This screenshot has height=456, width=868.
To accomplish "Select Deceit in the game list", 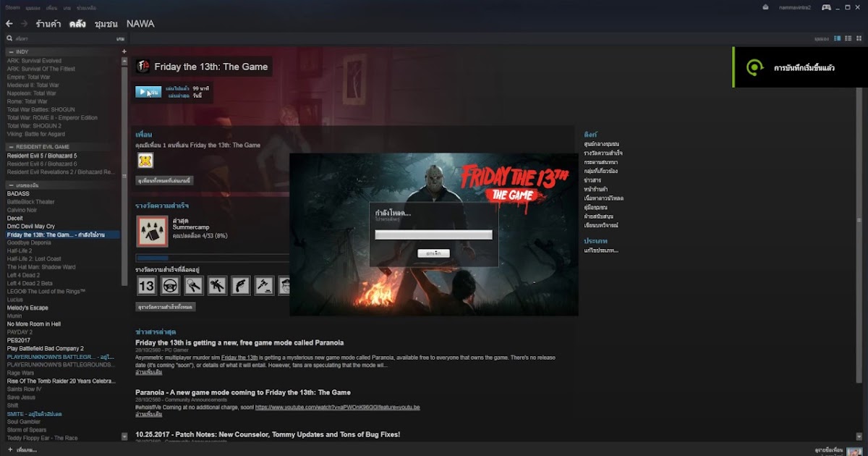I will [x=14, y=218].
